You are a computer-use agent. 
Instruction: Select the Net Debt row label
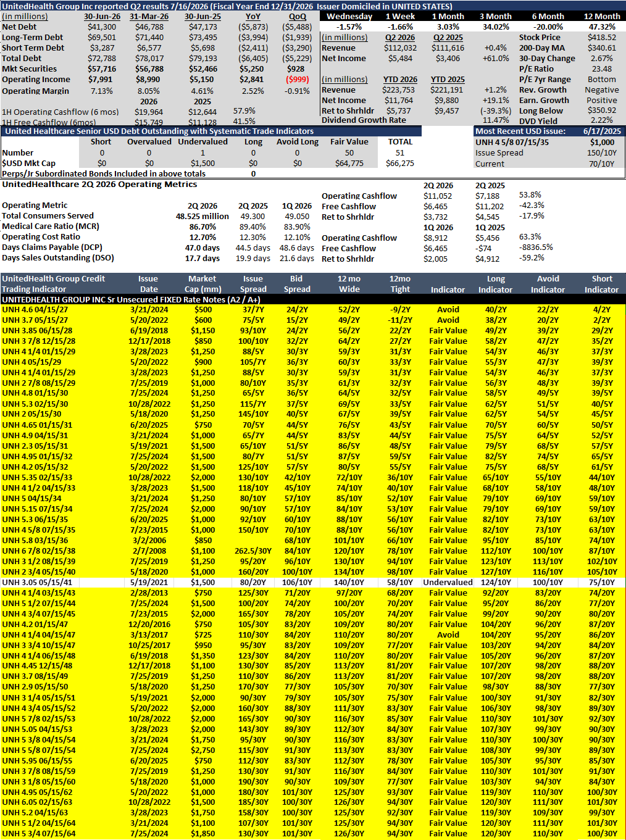pyautogui.click(x=19, y=27)
